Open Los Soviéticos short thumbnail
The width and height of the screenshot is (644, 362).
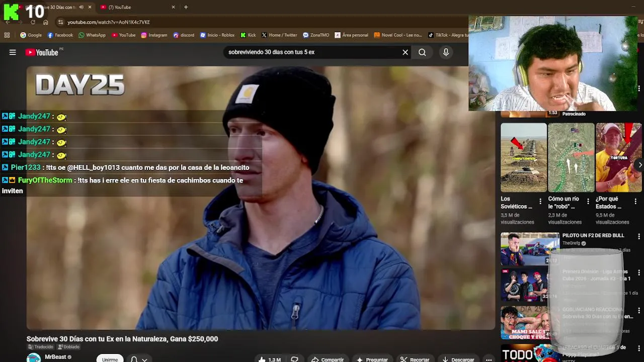coord(523,157)
